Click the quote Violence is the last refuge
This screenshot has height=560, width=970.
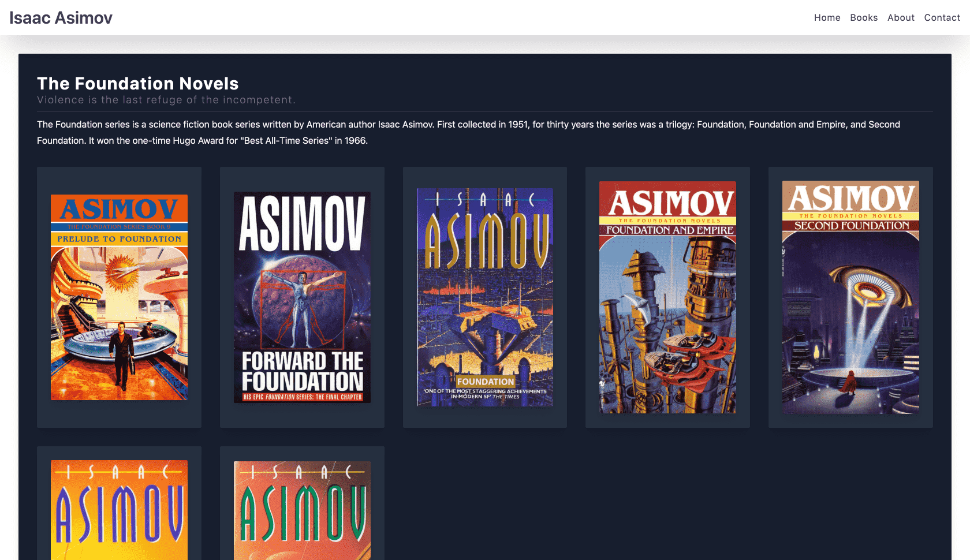(x=166, y=100)
